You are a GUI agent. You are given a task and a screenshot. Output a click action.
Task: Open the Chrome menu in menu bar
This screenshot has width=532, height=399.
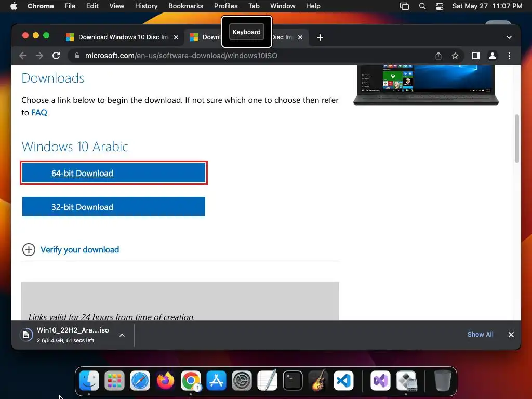tap(41, 6)
